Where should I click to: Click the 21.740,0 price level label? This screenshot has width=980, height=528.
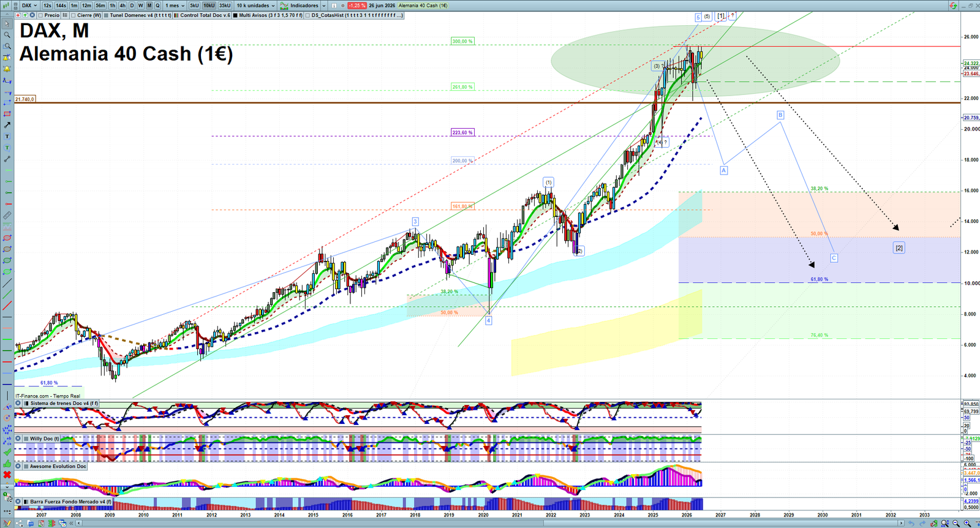[x=25, y=99]
